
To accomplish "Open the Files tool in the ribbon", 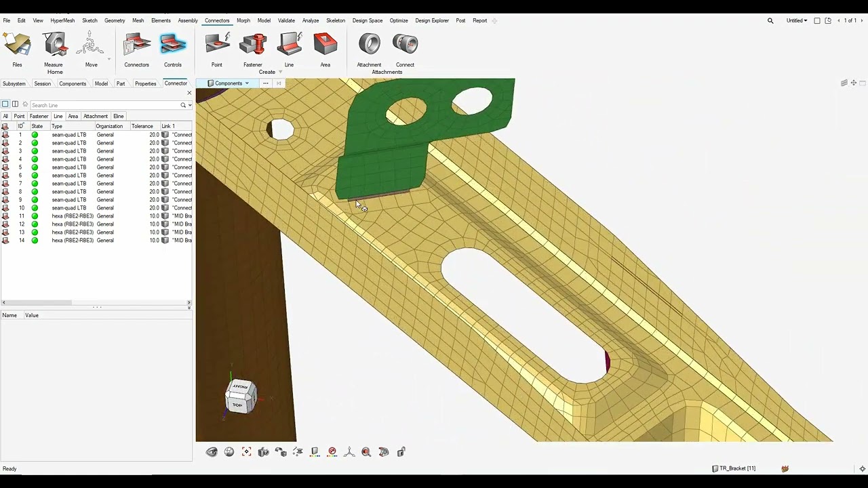I will [17, 50].
